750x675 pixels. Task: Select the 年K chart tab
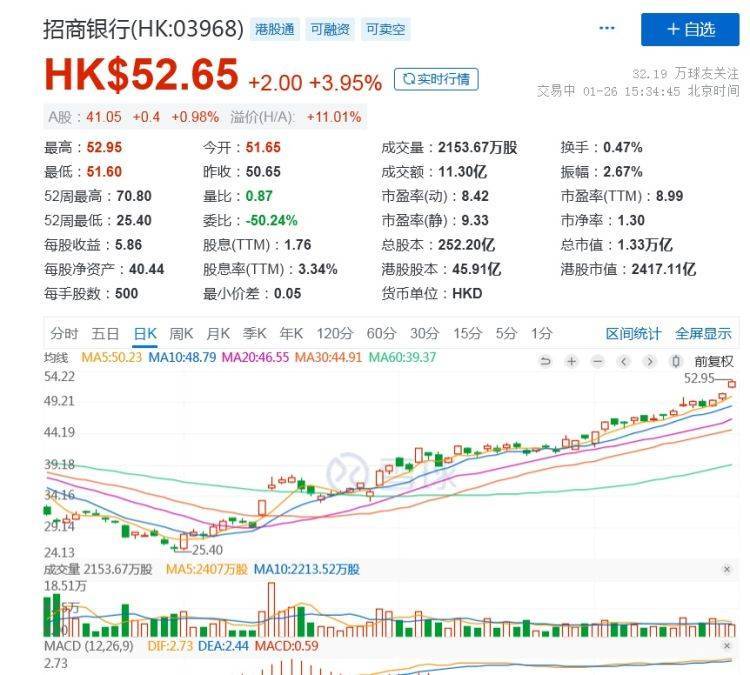tap(291, 333)
